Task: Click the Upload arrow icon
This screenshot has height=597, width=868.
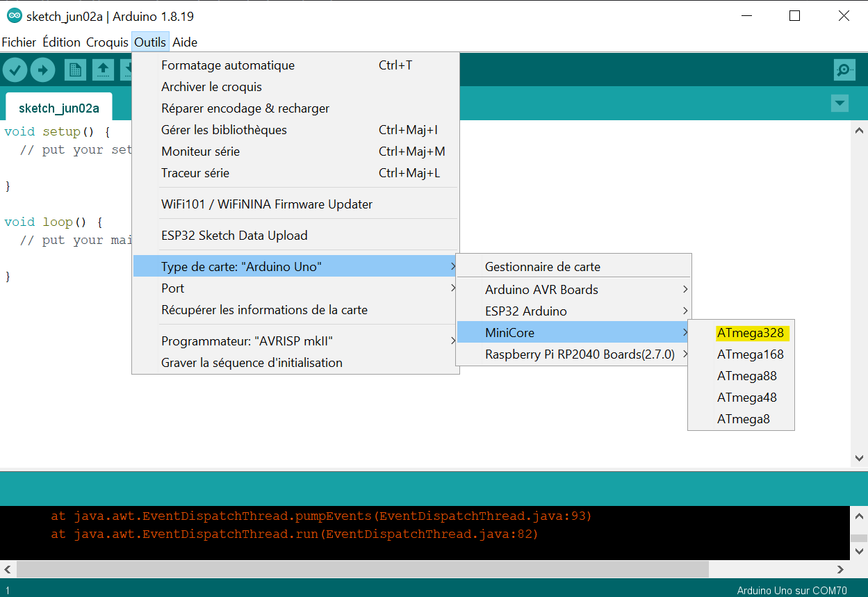Action: click(43, 69)
